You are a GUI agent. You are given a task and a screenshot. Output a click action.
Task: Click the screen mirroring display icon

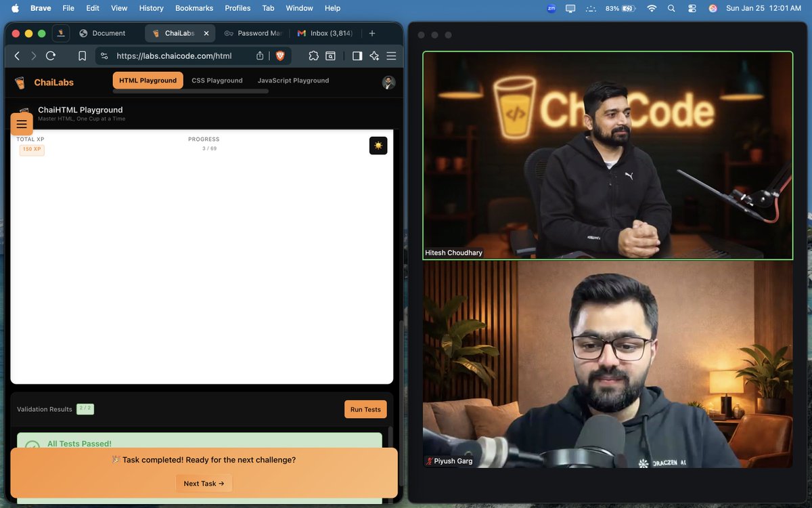click(x=570, y=8)
